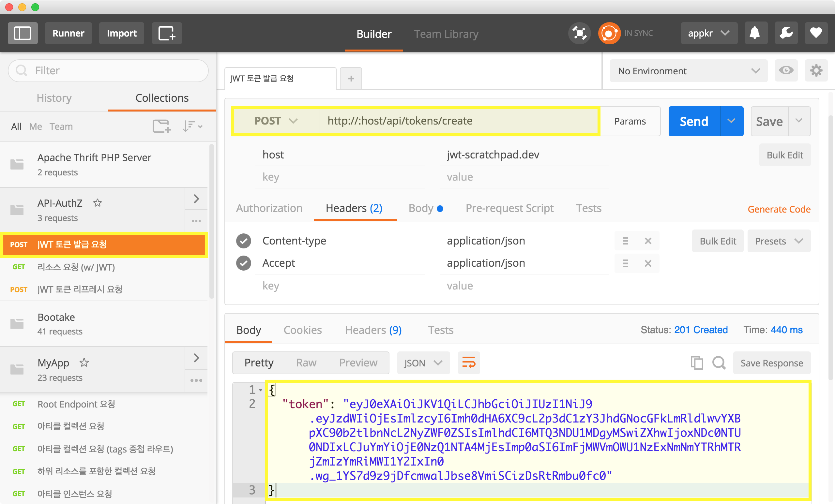Open settings wrench icon
This screenshot has width=835, height=504.
point(785,33)
